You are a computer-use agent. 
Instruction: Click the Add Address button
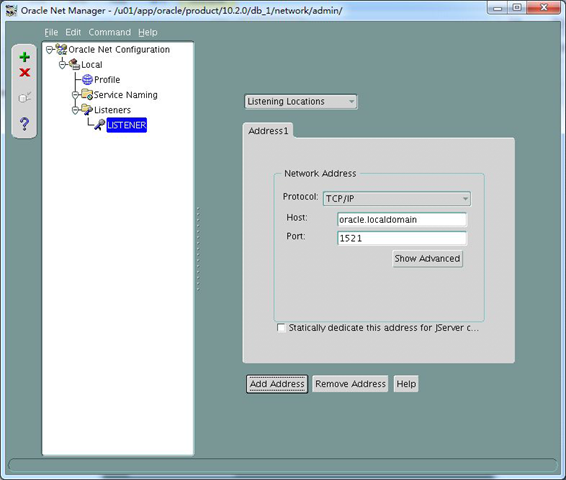click(x=277, y=384)
